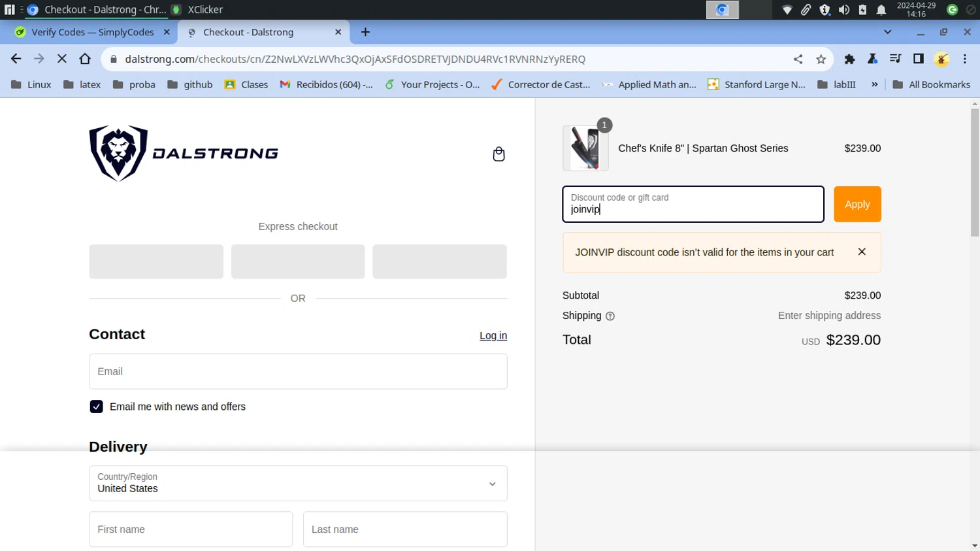Open the latex bookmarks folder
The image size is (980, 551).
click(82, 84)
